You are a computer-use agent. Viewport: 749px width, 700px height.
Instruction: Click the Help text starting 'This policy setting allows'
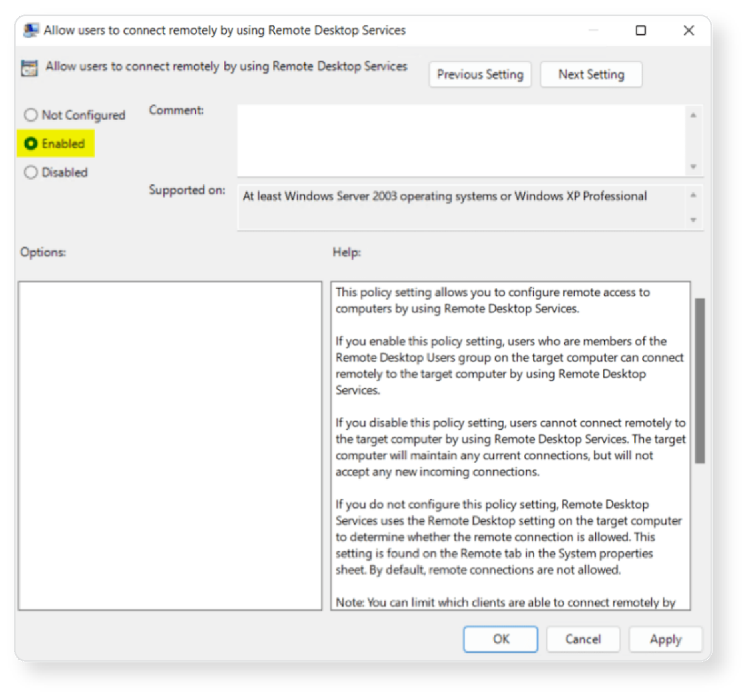492,300
